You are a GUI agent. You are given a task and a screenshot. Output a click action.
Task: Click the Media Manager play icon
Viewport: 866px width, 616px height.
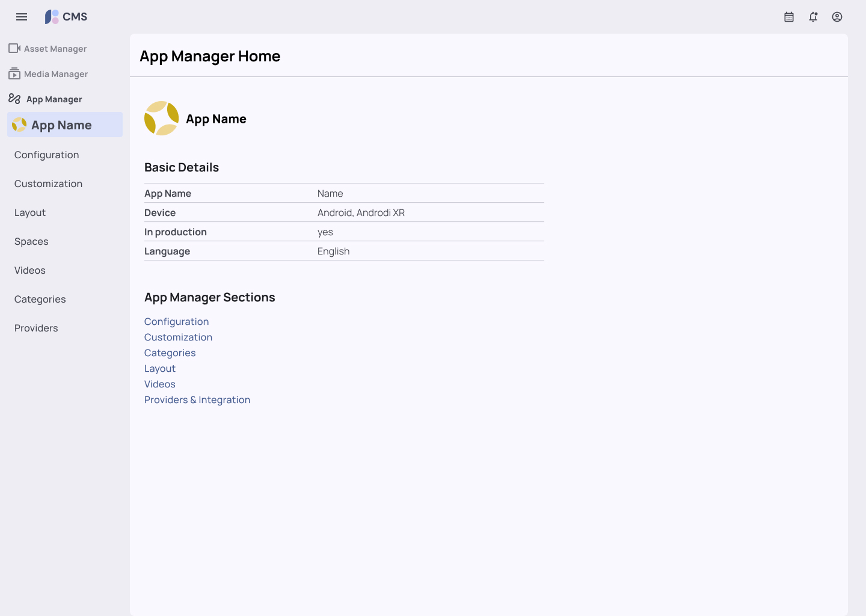click(14, 73)
